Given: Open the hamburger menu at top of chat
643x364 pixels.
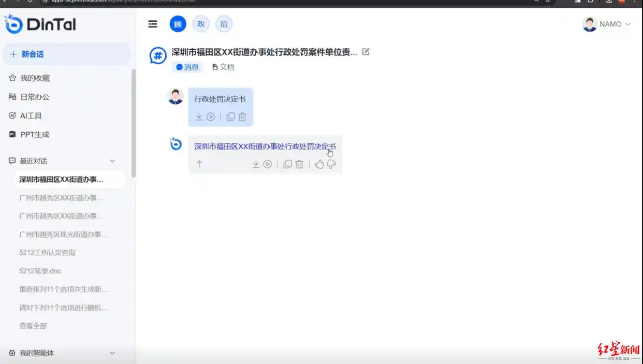Looking at the screenshot, I should pyautogui.click(x=153, y=24).
